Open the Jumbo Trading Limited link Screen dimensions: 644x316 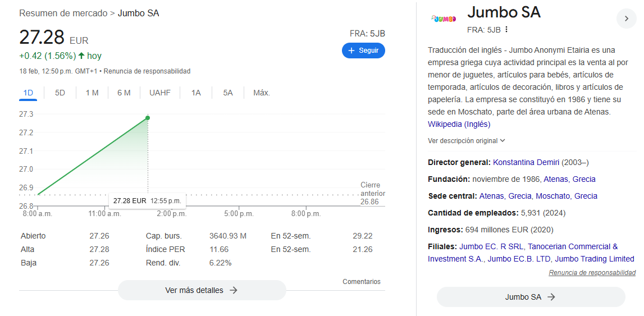pyautogui.click(x=595, y=259)
